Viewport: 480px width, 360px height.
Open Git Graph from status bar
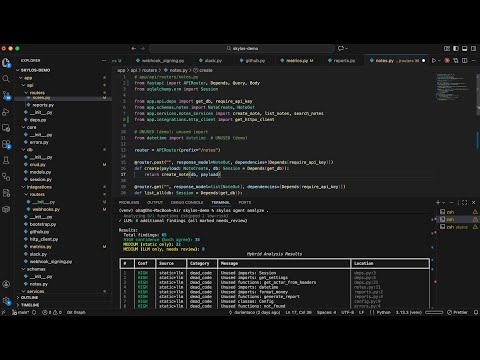point(76,312)
